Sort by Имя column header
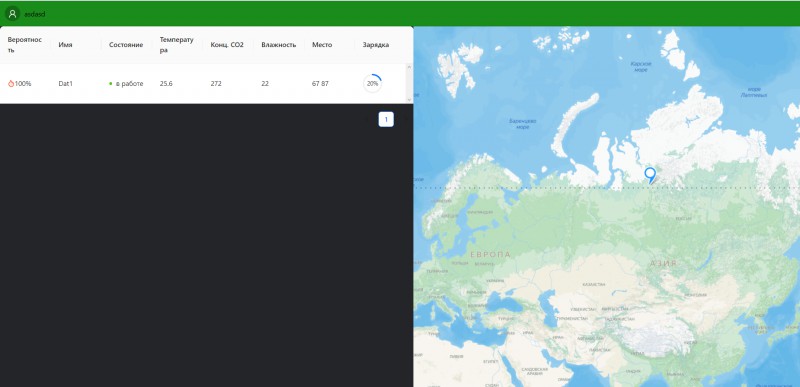The height and width of the screenshot is (387, 800). (x=76, y=44)
